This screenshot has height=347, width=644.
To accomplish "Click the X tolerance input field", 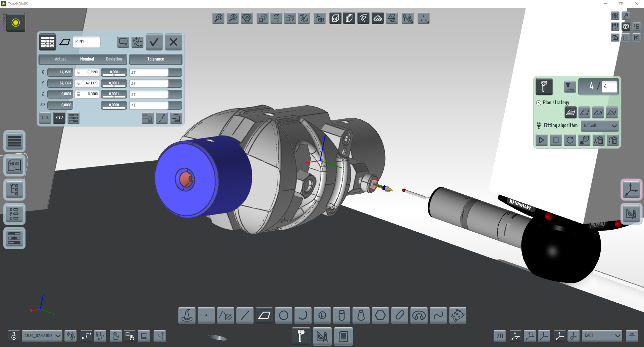I will (x=149, y=72).
